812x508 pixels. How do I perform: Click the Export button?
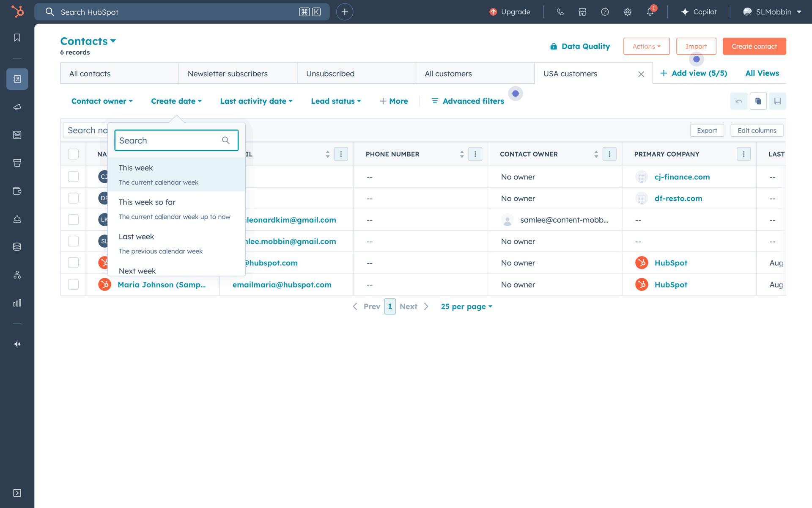coord(707,130)
